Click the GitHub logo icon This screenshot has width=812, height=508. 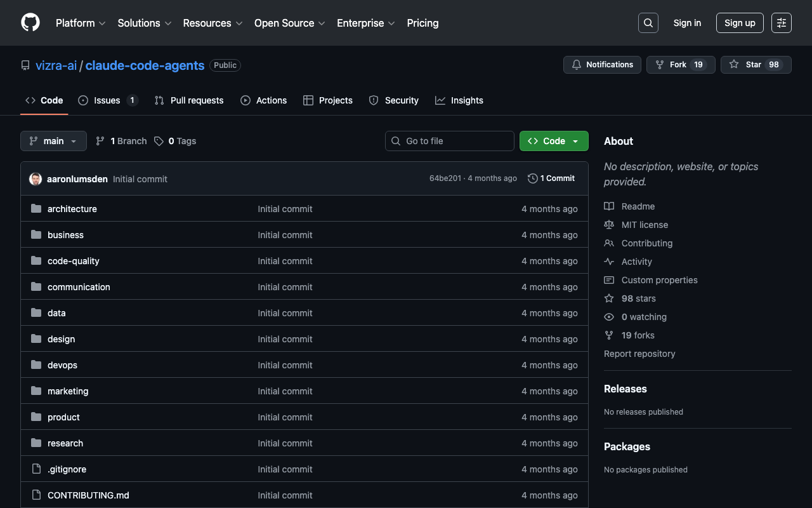[x=30, y=23]
